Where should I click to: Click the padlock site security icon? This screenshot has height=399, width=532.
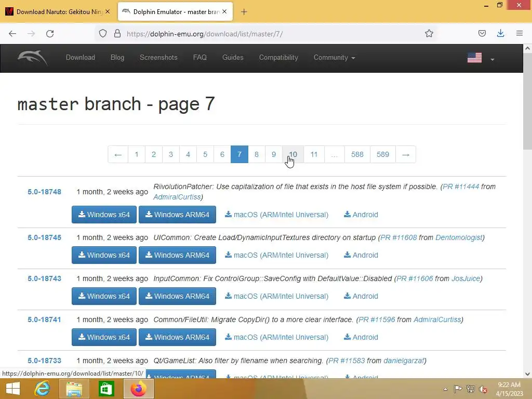pyautogui.click(x=117, y=33)
